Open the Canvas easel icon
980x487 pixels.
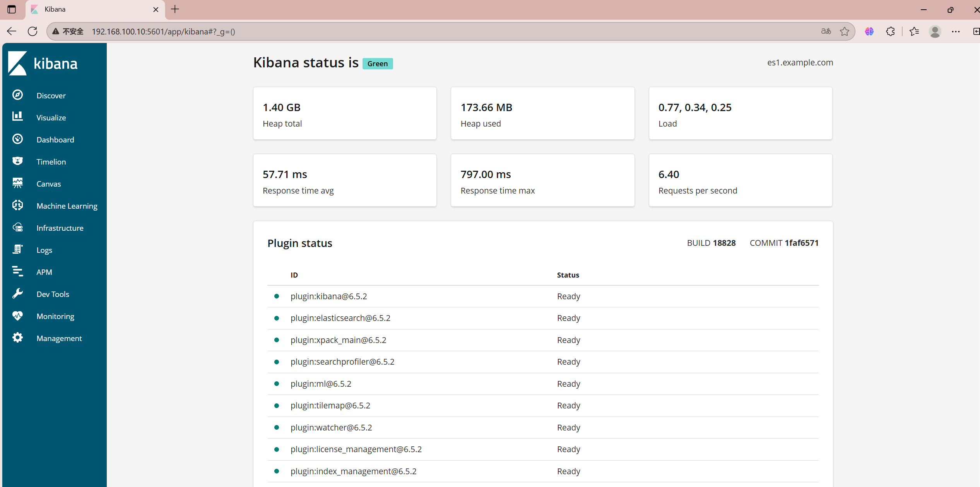pos(17,183)
